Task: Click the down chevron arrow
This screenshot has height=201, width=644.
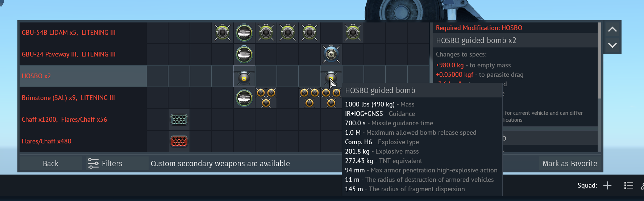Action: (x=612, y=45)
